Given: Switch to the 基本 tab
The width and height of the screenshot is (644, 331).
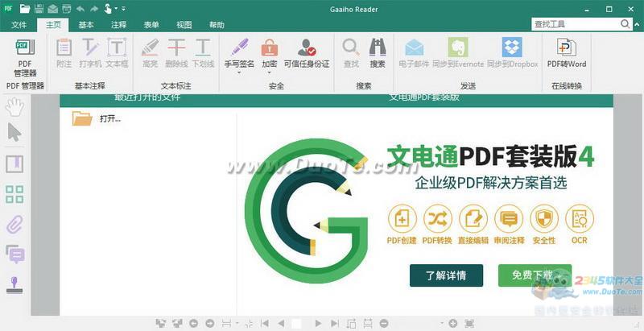Looking at the screenshot, I should pyautogui.click(x=86, y=25).
